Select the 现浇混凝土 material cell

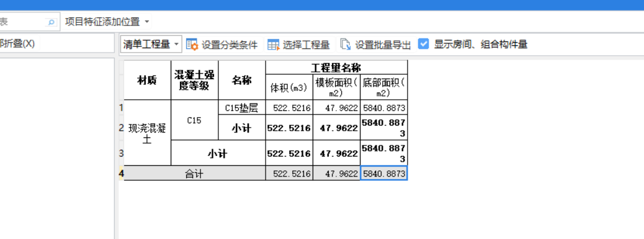pos(147,133)
